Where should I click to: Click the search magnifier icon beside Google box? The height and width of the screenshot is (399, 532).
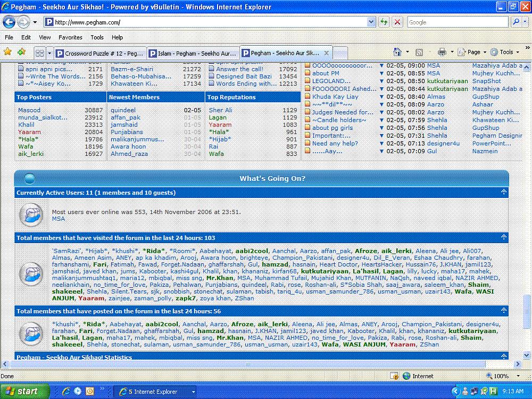click(x=516, y=22)
